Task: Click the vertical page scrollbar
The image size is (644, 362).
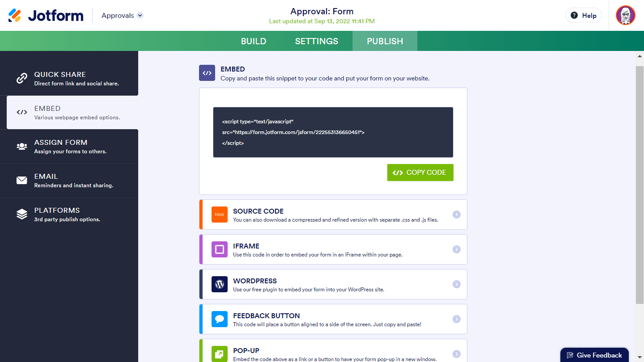Action: 640,185
